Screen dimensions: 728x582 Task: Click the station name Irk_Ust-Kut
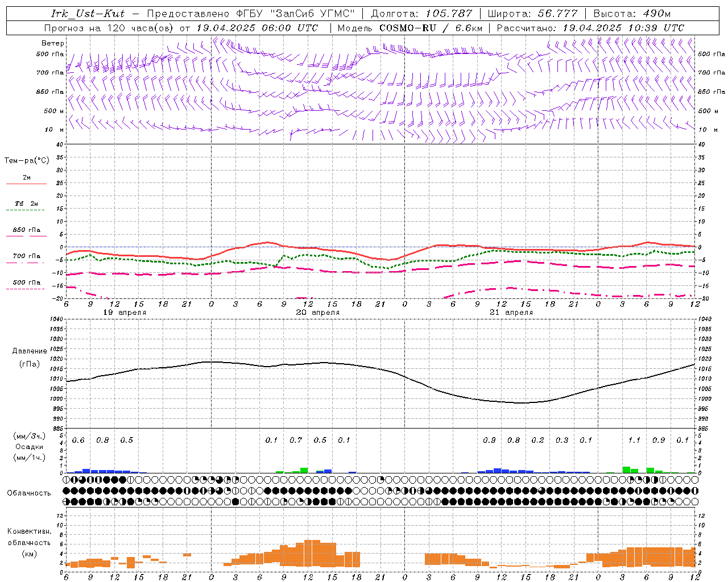88,14
